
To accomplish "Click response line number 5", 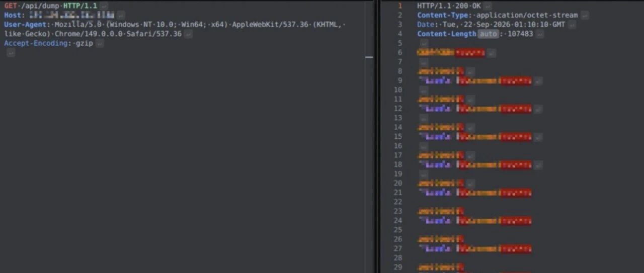I will pyautogui.click(x=400, y=44).
